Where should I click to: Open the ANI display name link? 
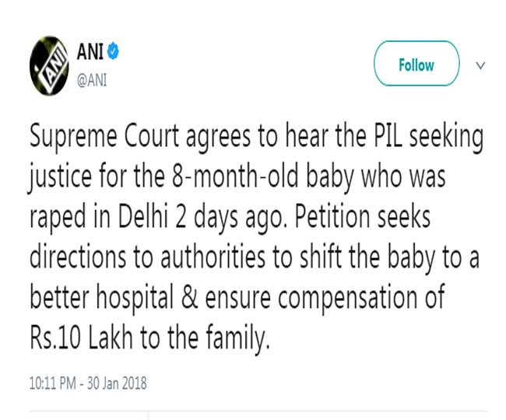[x=90, y=53]
